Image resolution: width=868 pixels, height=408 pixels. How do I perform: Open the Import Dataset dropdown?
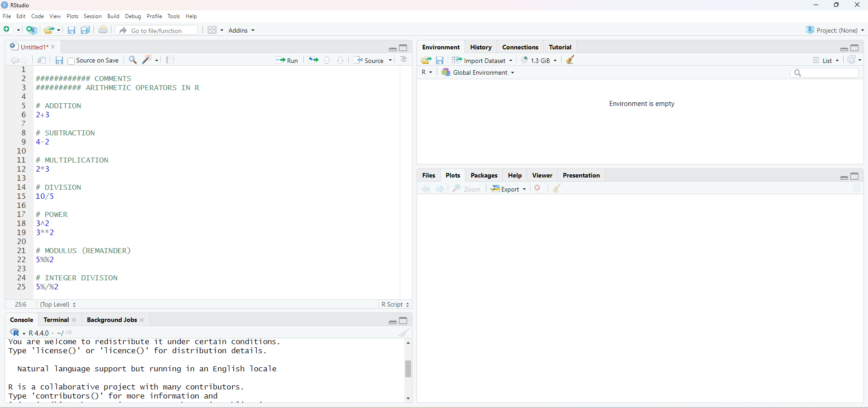[x=483, y=60]
